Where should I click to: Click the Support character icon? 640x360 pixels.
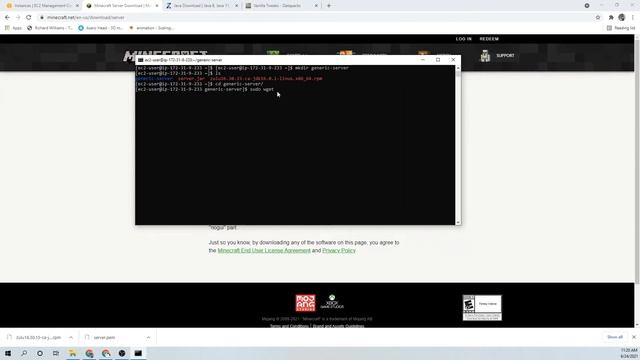pyautogui.click(x=485, y=56)
